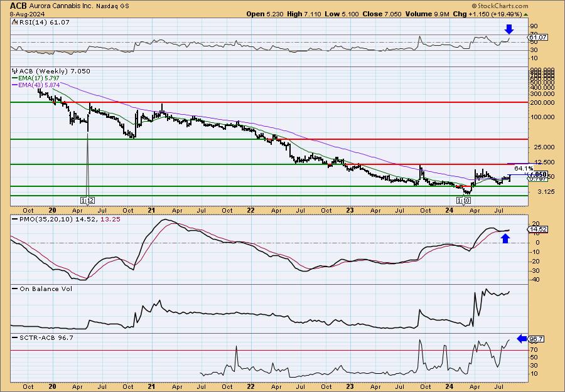Click the 90 label on RSI axis
565x392 pixels.
[534, 26]
